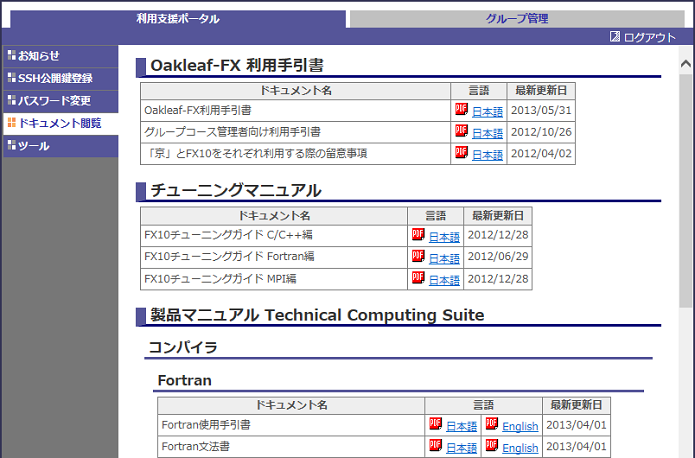The image size is (695, 458).
Task: Open 日本語 link for Fortran文法書
Action: (x=461, y=448)
